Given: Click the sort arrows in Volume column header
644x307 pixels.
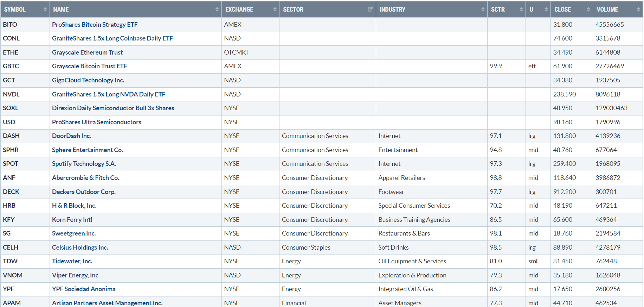Looking at the screenshot, I should tap(638, 10).
